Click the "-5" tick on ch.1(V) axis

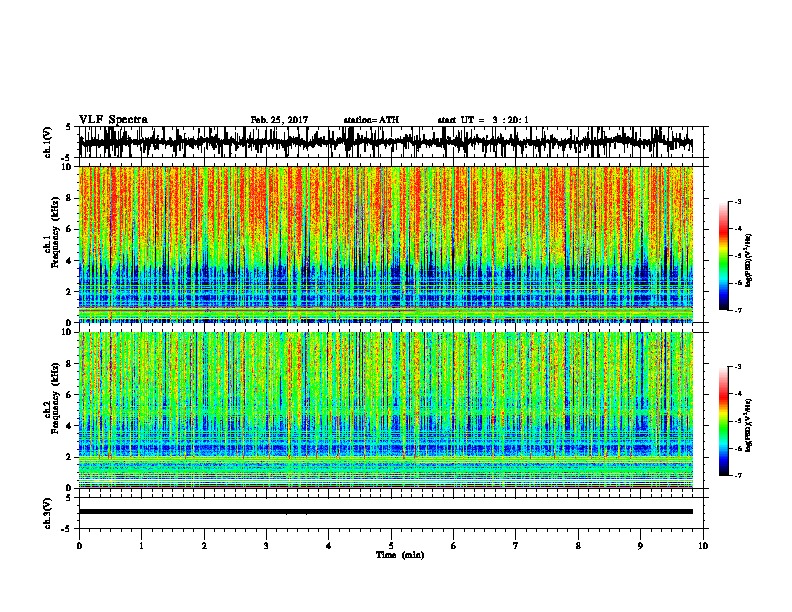(x=67, y=157)
